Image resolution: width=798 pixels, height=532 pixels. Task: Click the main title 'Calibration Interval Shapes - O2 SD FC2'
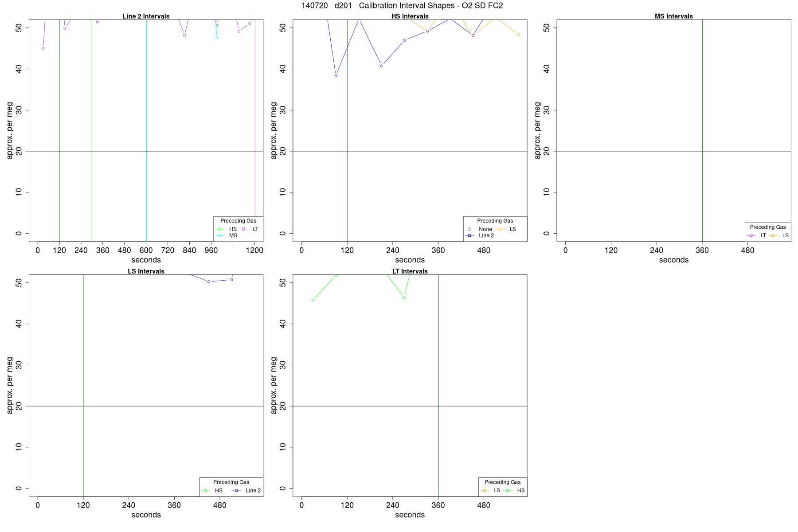tap(431, 6)
